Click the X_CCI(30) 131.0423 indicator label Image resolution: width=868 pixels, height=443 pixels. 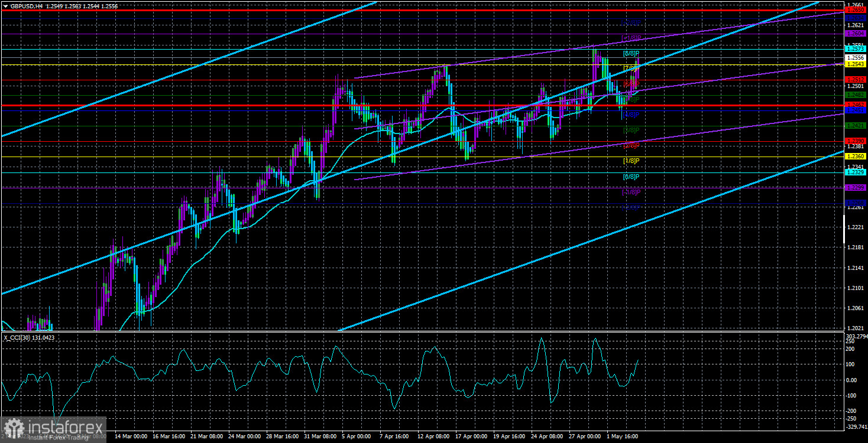[x=29, y=337]
